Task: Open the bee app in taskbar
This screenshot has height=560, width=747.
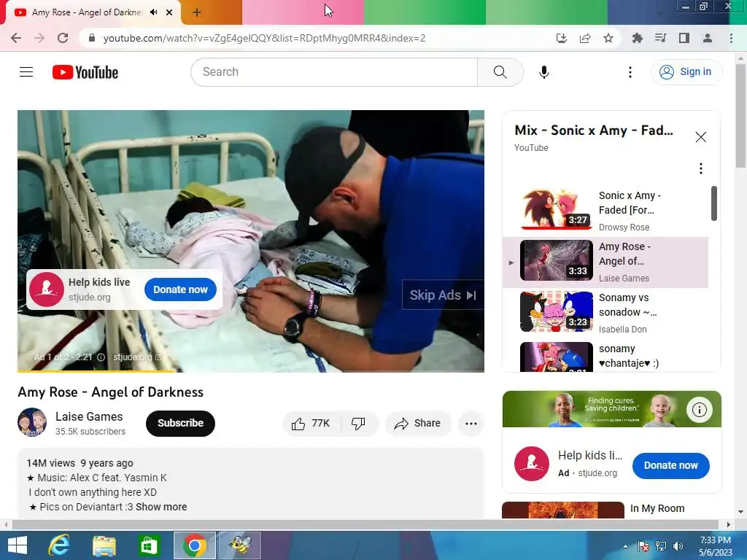Action: [240, 545]
